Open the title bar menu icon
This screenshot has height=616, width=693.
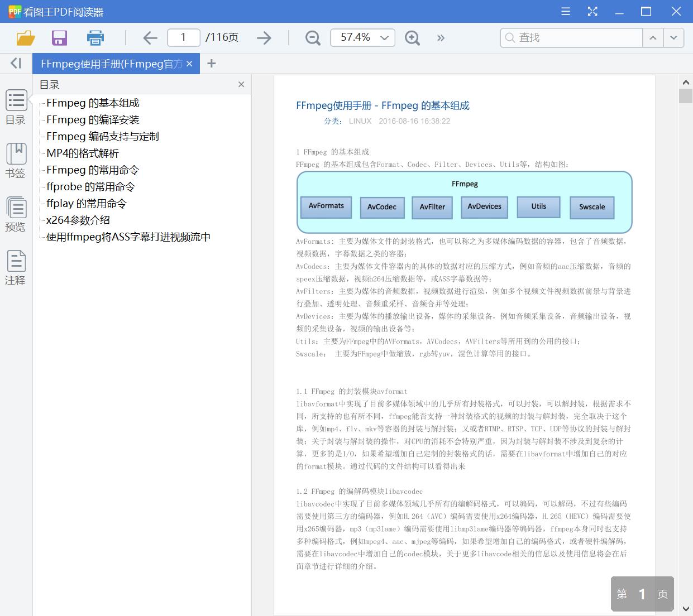[x=566, y=12]
